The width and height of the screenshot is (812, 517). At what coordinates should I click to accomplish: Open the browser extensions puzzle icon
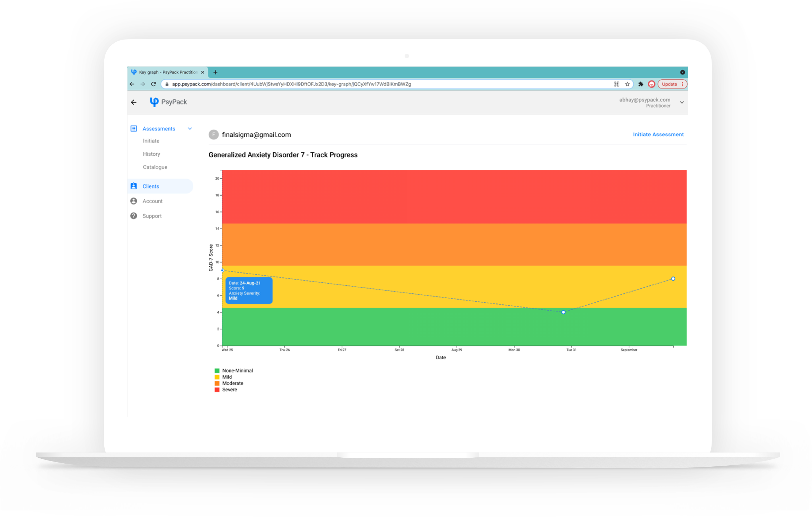pyautogui.click(x=641, y=84)
